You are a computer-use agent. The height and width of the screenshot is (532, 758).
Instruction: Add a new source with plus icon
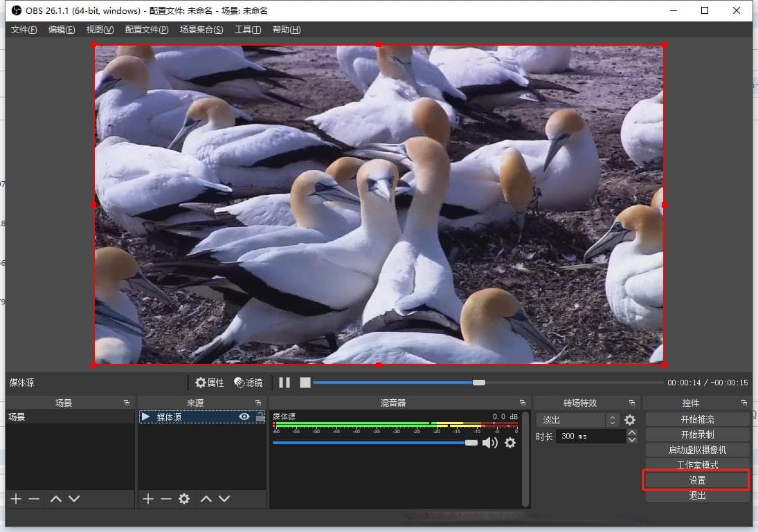[148, 499]
